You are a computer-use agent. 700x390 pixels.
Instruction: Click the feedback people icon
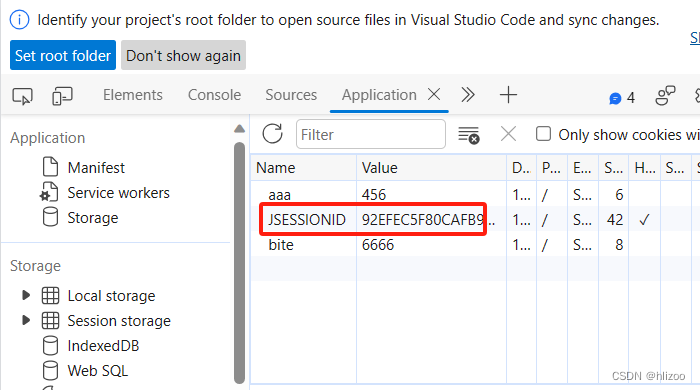coord(665,95)
